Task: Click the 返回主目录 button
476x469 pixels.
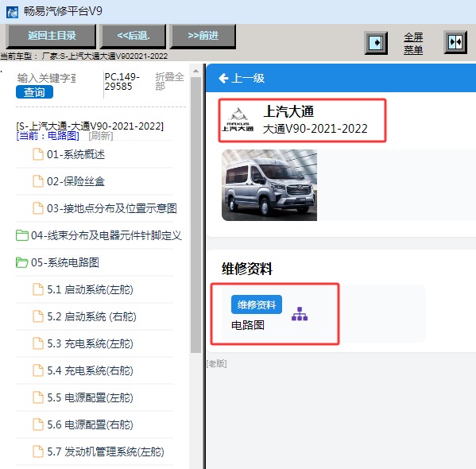Action: 51,36
